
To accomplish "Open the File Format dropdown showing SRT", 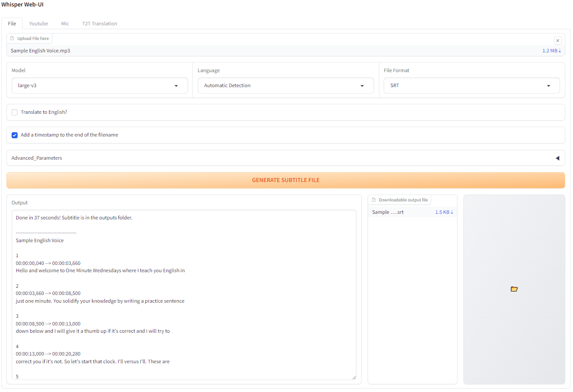I will pos(471,85).
